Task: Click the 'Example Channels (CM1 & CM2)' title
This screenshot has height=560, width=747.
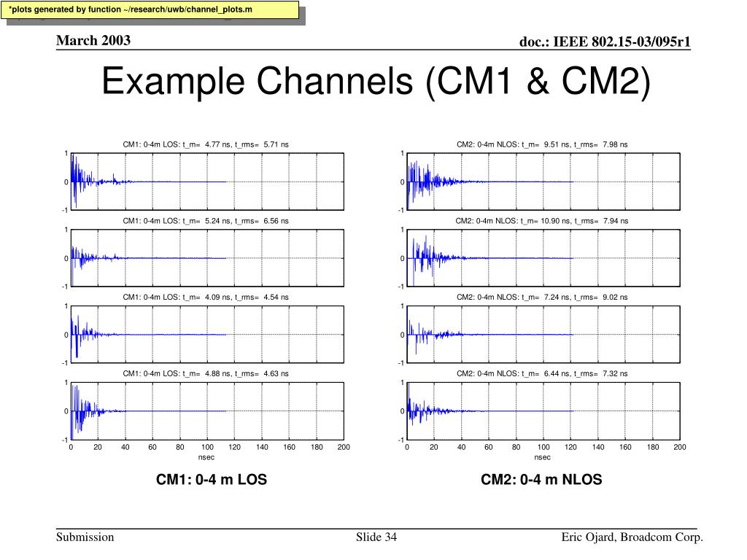Action: (x=376, y=81)
